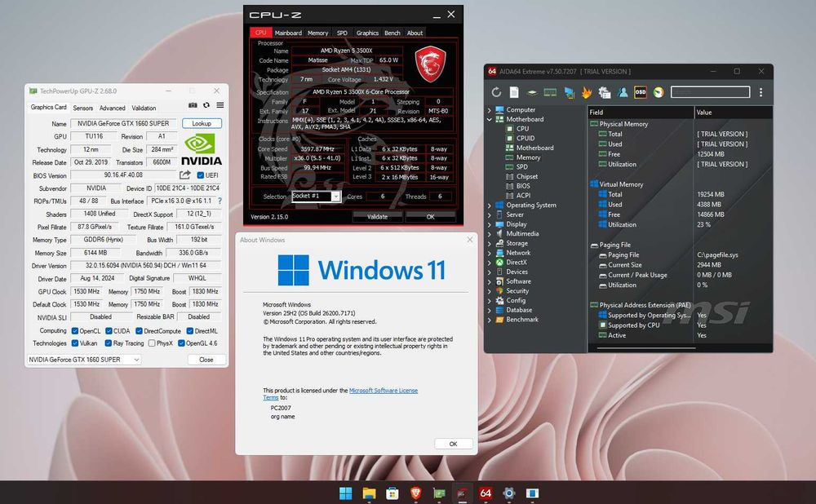Toggle the OpenGL 4.6 checkbox
Screen dimensions: 816x504
pyautogui.click(x=181, y=343)
